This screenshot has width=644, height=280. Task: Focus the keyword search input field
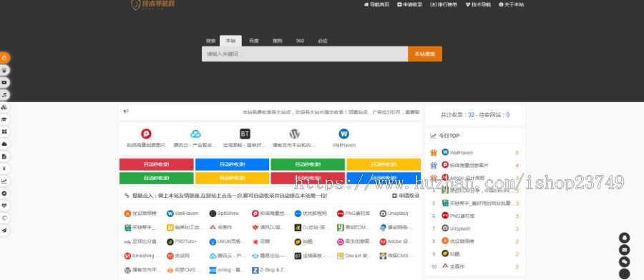pos(305,54)
